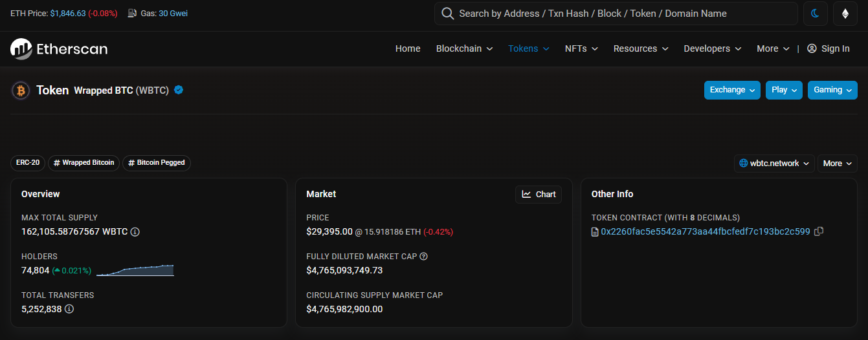Copy the token contract address

(819, 231)
